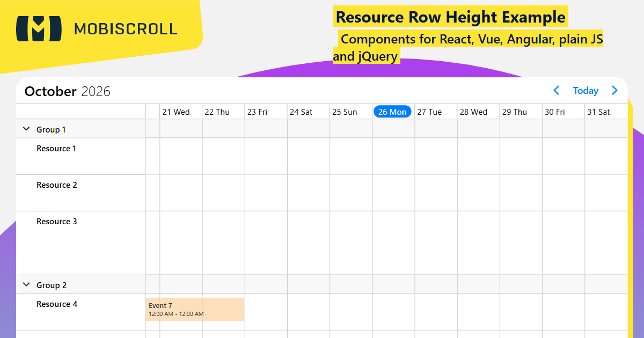The image size is (644, 338).
Task: Select 22 Thu column header
Action: pos(223,112)
